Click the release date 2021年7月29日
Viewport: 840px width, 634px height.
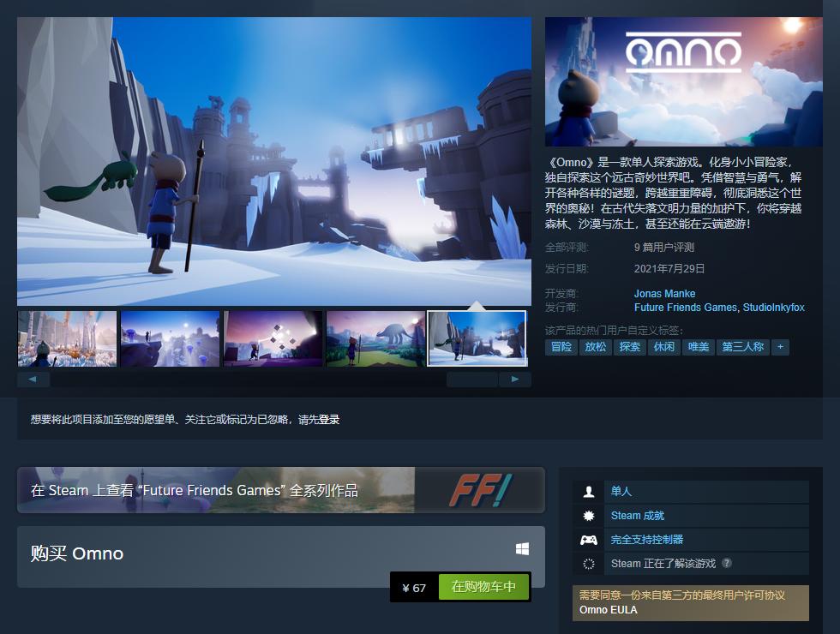[x=669, y=269]
